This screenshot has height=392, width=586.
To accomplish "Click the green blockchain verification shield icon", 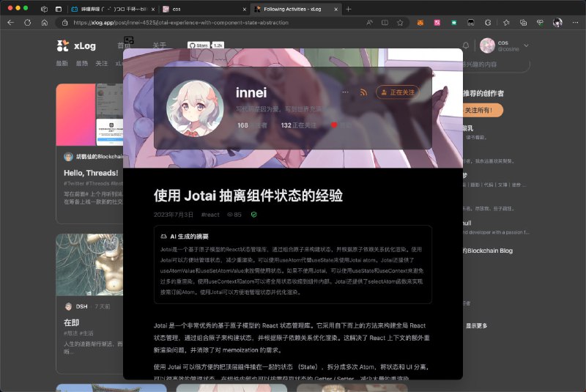I will 254,215.
